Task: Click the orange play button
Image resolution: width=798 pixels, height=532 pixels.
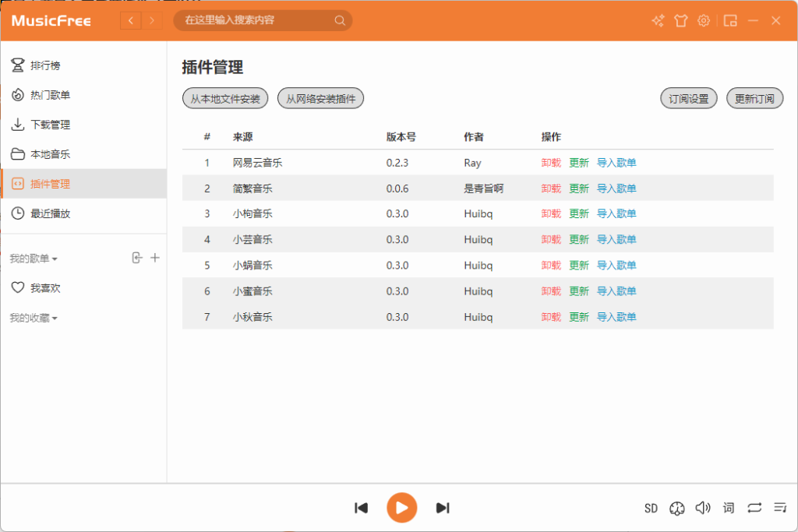Action: [x=401, y=508]
